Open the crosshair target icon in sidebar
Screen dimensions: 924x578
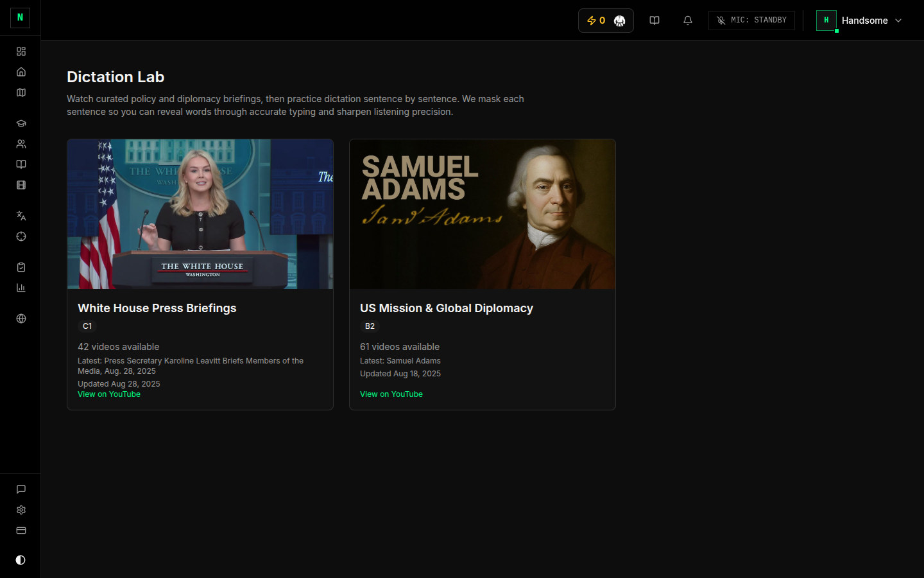tap(21, 236)
